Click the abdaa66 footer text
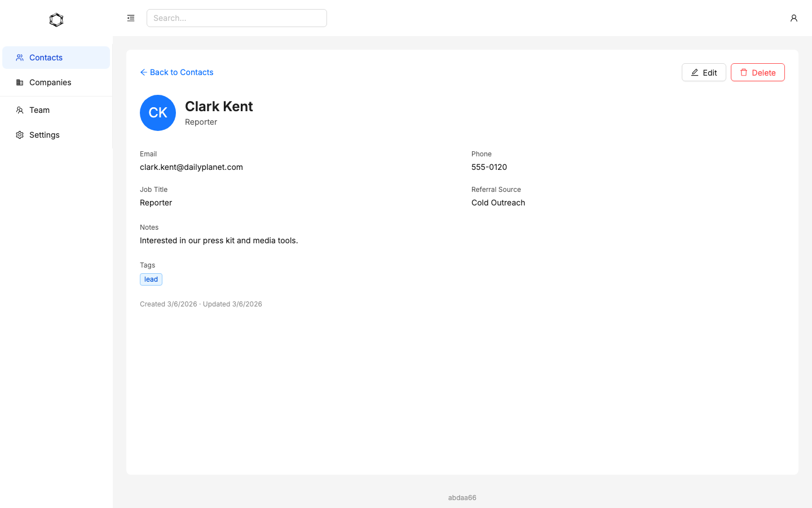The height and width of the screenshot is (508, 812). (462, 498)
